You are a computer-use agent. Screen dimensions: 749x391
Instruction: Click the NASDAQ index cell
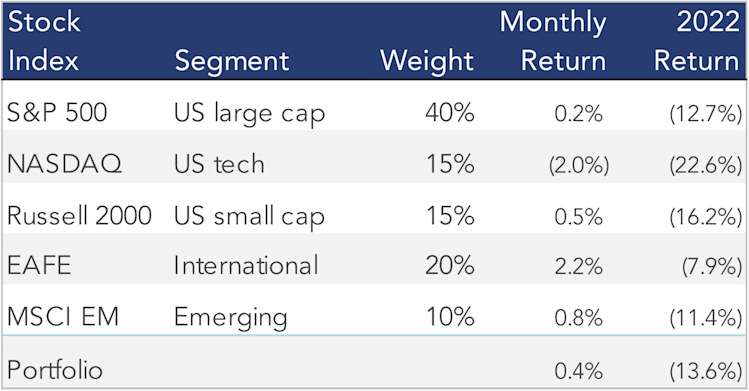point(64,164)
